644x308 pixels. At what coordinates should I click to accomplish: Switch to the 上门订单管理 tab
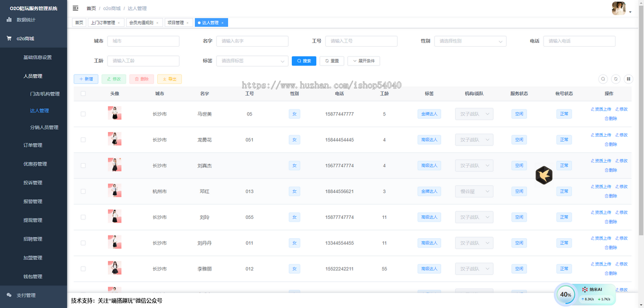click(103, 23)
